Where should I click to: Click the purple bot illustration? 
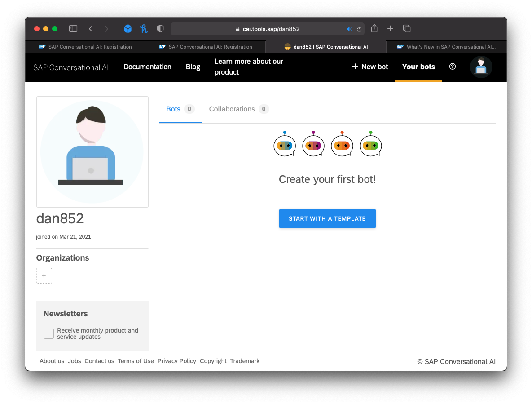pyautogui.click(x=313, y=144)
